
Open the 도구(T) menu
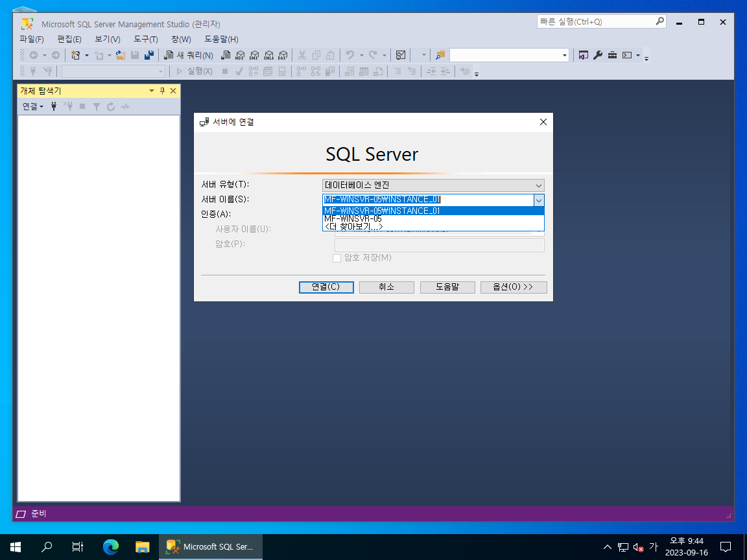click(145, 39)
